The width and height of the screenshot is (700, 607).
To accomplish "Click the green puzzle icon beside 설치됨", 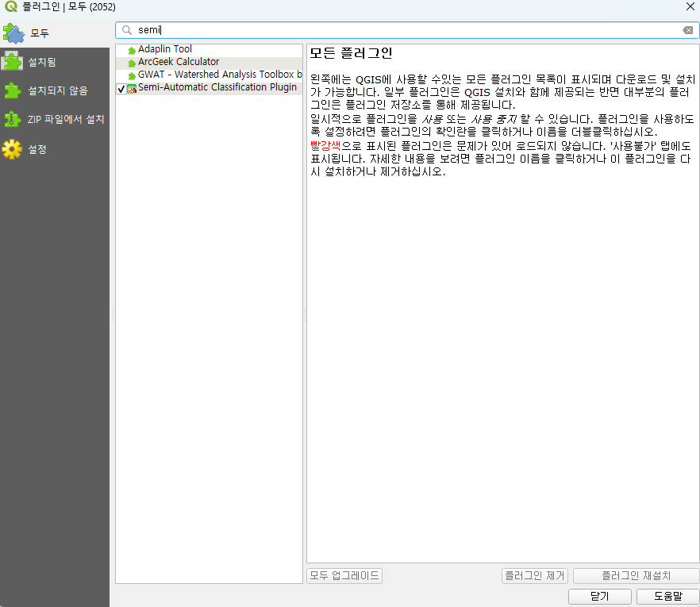I will [12, 62].
